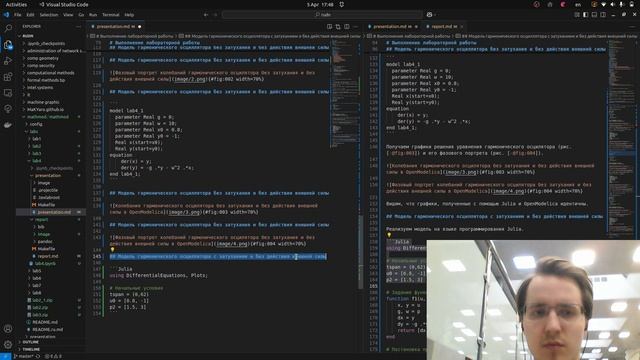640x360 pixels.
Task: Open the Run and Debug view
Action: click(8, 61)
